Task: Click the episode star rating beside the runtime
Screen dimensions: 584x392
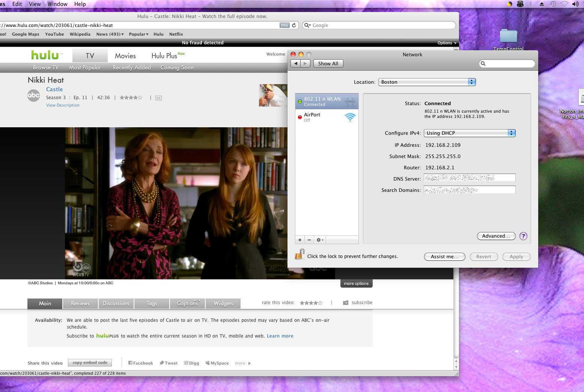Action: pyautogui.click(x=131, y=98)
